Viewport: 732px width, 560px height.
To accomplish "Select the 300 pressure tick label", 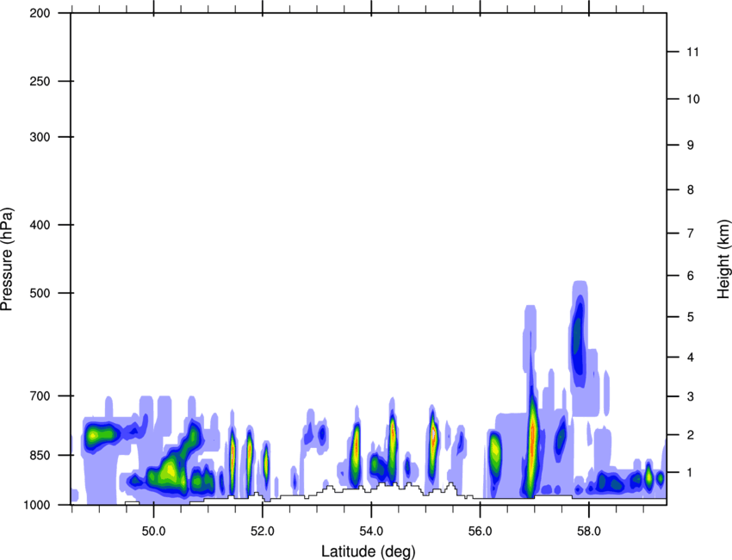I will 40,137.
